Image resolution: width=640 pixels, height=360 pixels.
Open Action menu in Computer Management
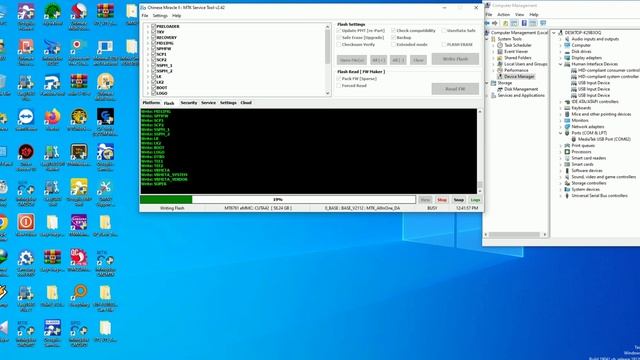(503, 15)
